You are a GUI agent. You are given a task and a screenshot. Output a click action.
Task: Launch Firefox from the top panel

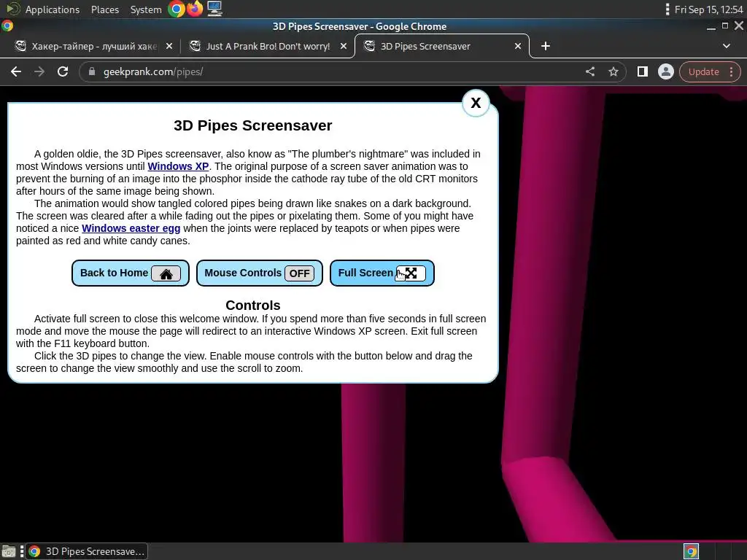point(195,9)
